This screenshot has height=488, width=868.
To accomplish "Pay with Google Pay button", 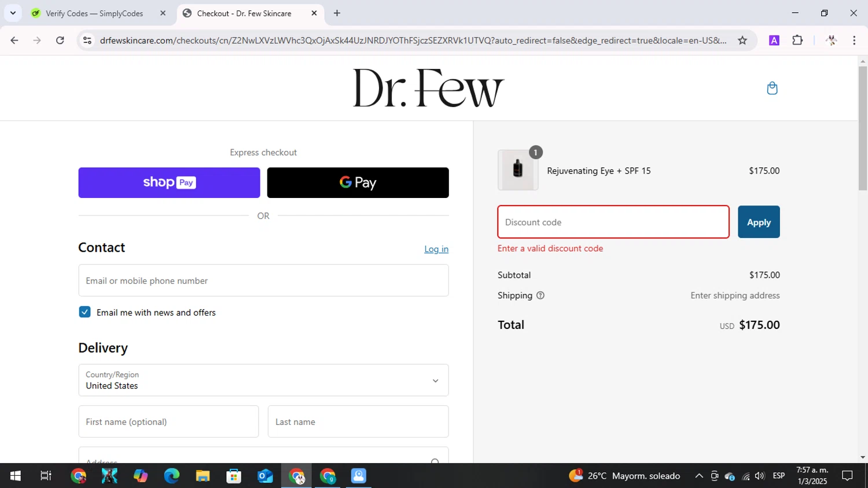I will [x=358, y=183].
